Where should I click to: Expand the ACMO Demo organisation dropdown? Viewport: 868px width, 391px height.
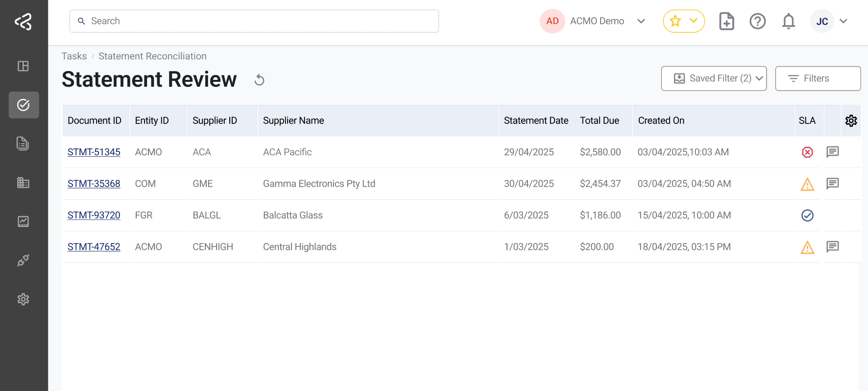pyautogui.click(x=641, y=21)
